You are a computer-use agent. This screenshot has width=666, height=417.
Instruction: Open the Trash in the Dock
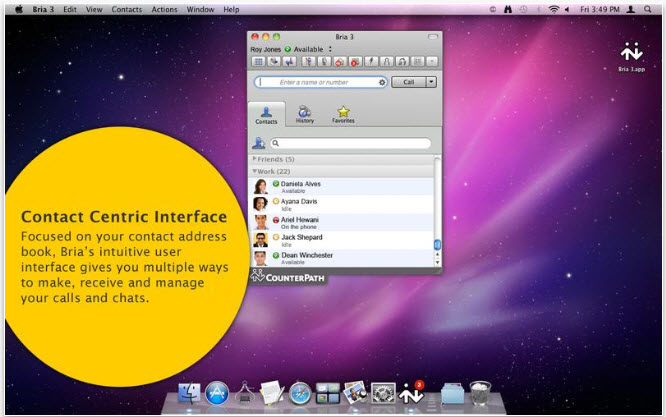coord(479,394)
